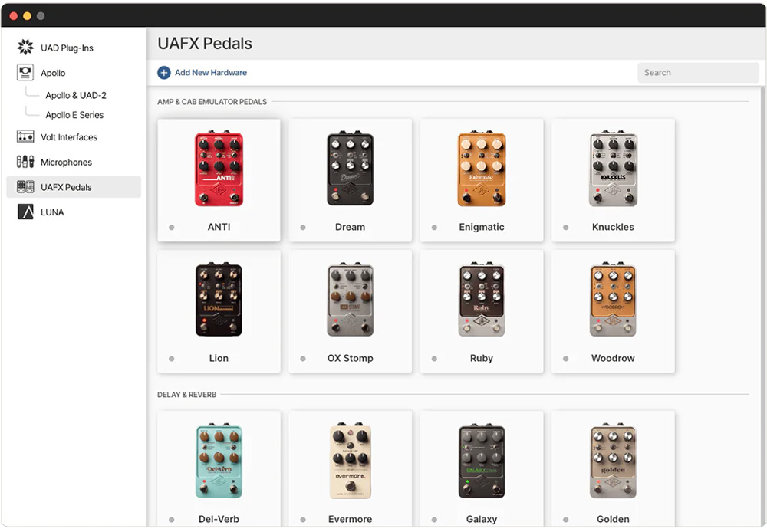The image size is (767, 532).
Task: Choose the OX Stomp pedal image
Action: coord(351,300)
